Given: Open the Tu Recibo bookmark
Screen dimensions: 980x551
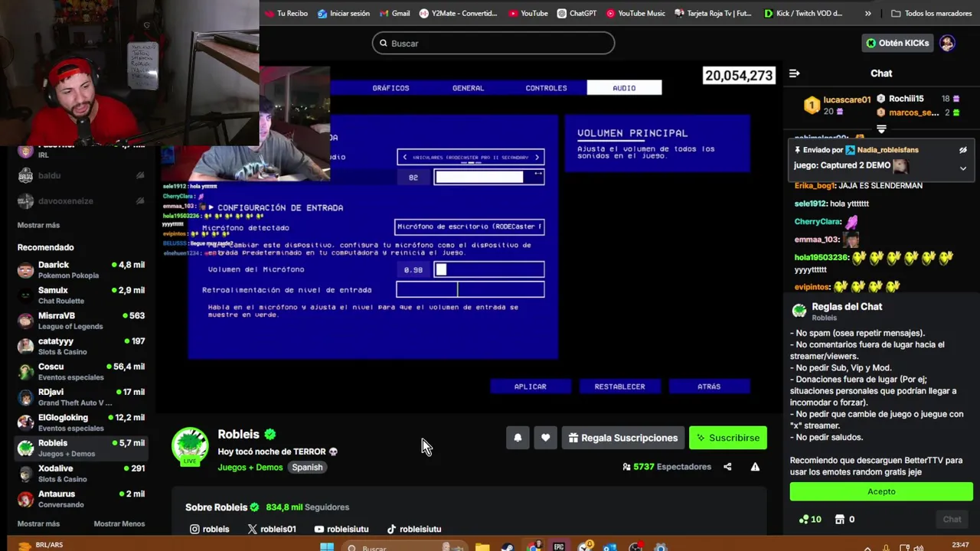Looking at the screenshot, I should (286, 13).
